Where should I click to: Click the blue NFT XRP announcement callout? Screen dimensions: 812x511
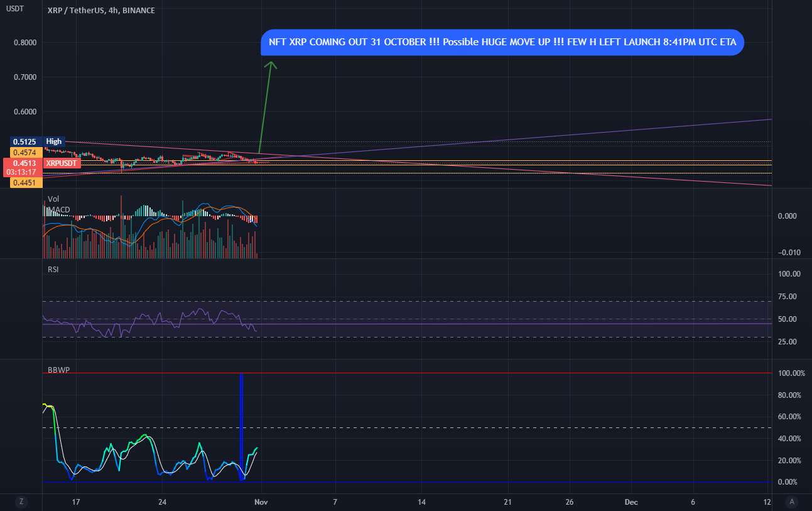pos(502,43)
